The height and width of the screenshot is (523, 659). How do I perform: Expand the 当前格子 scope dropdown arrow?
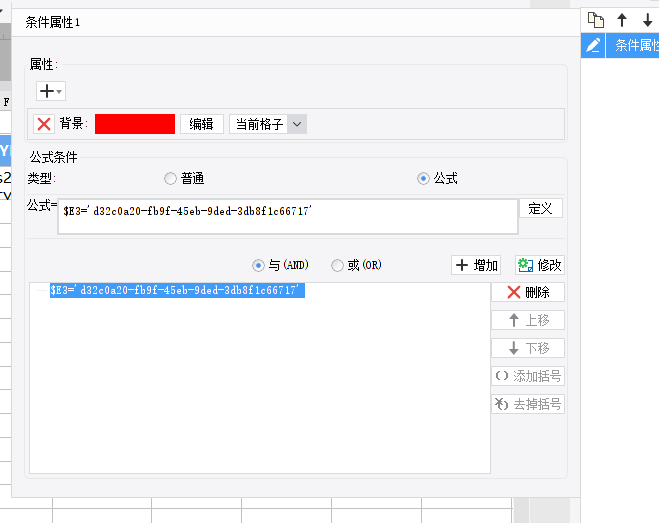(297, 124)
